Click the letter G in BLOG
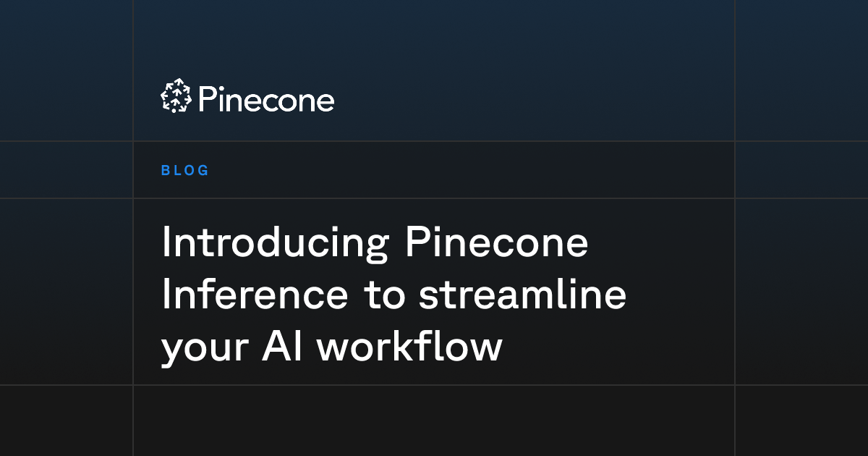The image size is (868, 456). click(203, 171)
